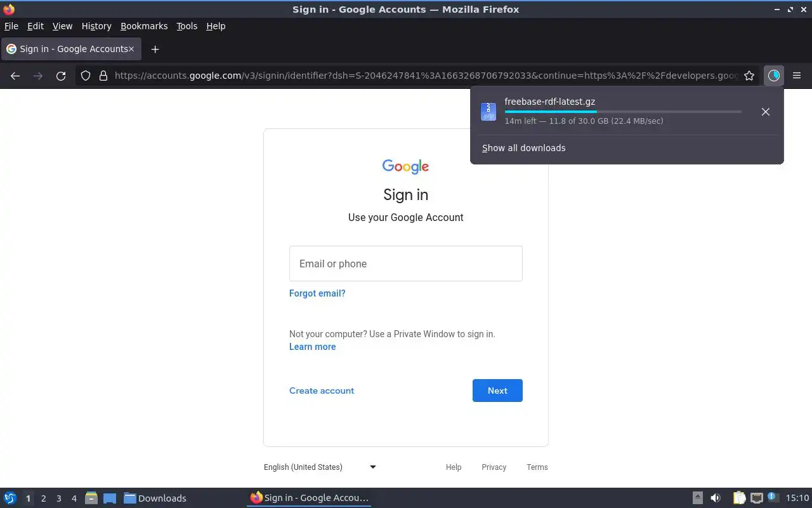Open the File menu
812x508 pixels.
pyautogui.click(x=11, y=26)
